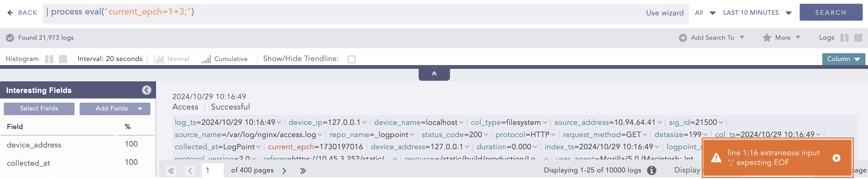Open the Column chart type dropdown
The image size is (868, 179).
coord(843,59)
